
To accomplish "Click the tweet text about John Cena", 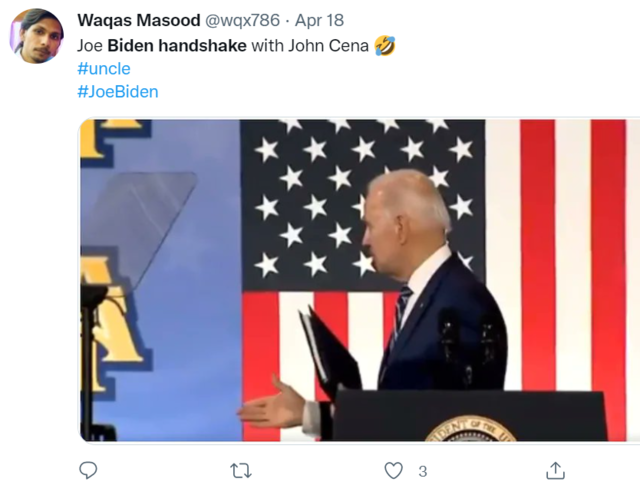I will click(x=223, y=45).
